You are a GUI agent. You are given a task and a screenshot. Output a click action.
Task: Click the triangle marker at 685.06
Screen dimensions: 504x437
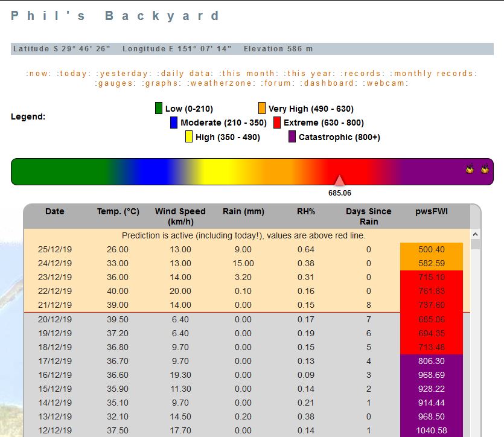tap(340, 181)
